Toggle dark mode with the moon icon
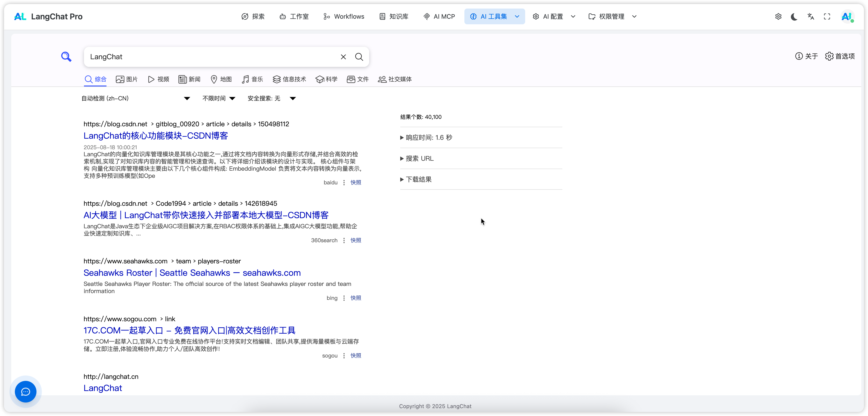The height and width of the screenshot is (416, 868). 794,16
